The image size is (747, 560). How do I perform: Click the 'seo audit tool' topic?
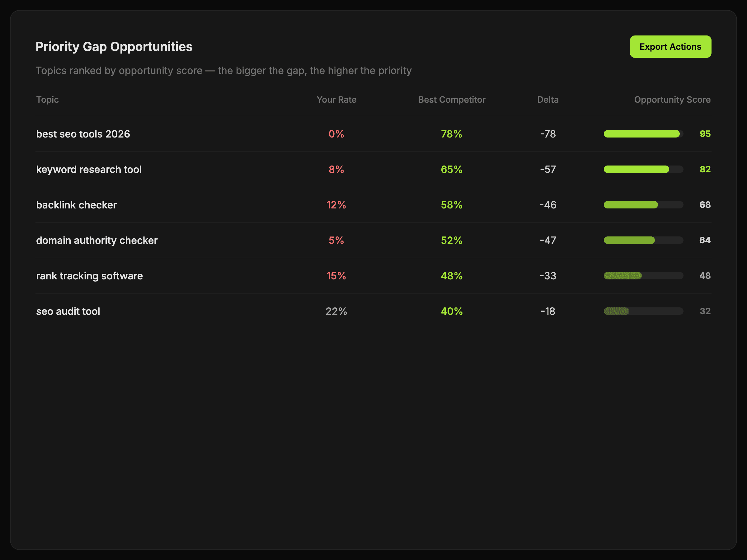coord(68,311)
